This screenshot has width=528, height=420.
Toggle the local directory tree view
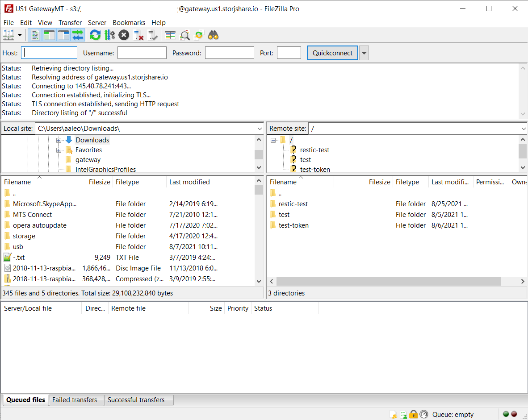pyautogui.click(x=49, y=35)
